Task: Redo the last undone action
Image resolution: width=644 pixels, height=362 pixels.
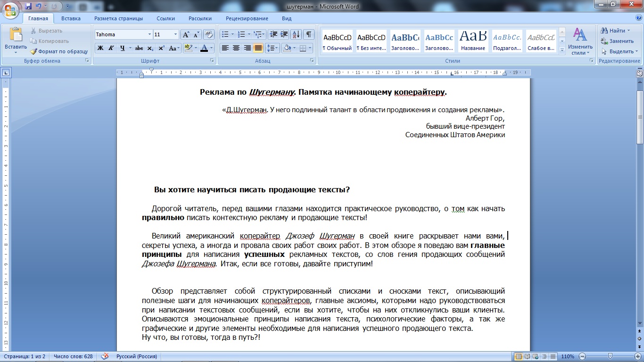Action: (55, 6)
